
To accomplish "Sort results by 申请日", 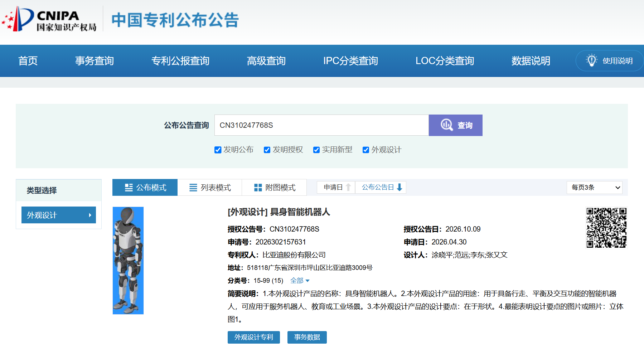I will pyautogui.click(x=336, y=187).
